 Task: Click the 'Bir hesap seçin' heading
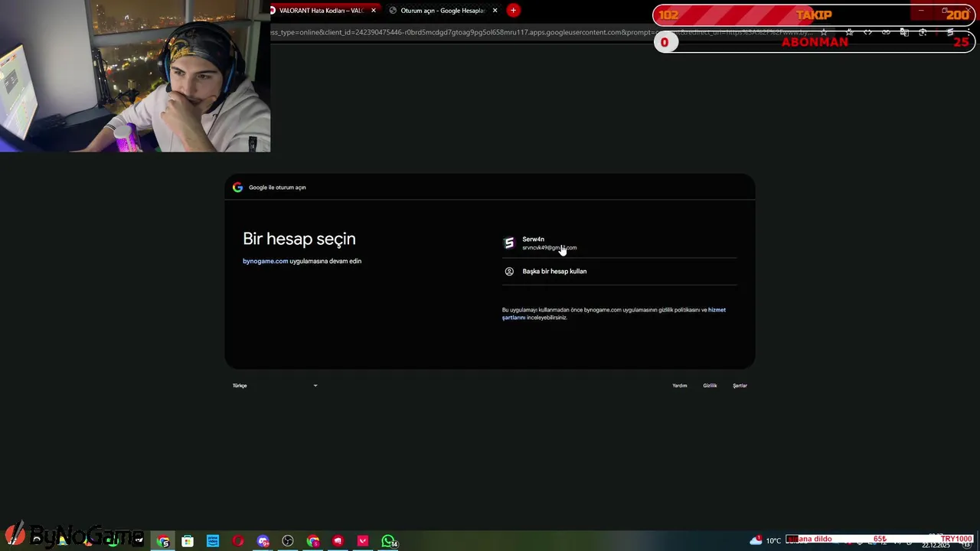[299, 239]
